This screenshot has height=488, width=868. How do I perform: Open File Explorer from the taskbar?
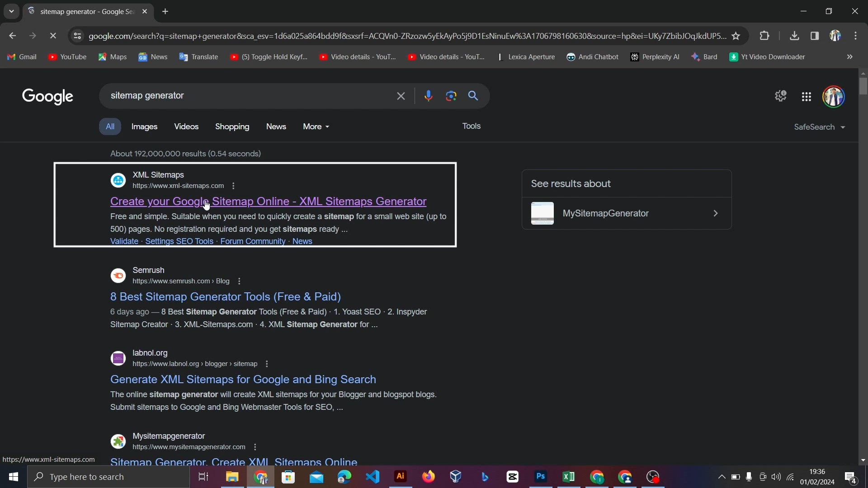pos(232,477)
